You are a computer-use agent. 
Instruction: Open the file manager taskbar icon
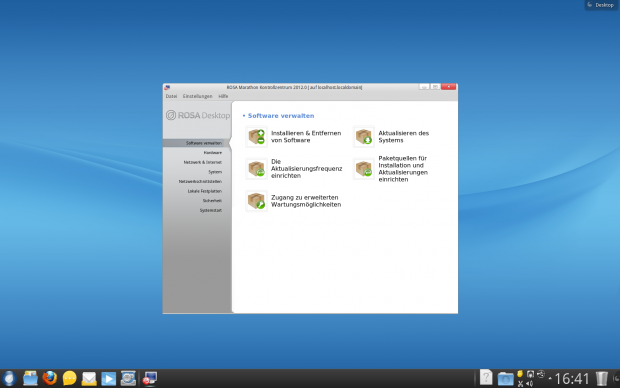(30, 379)
